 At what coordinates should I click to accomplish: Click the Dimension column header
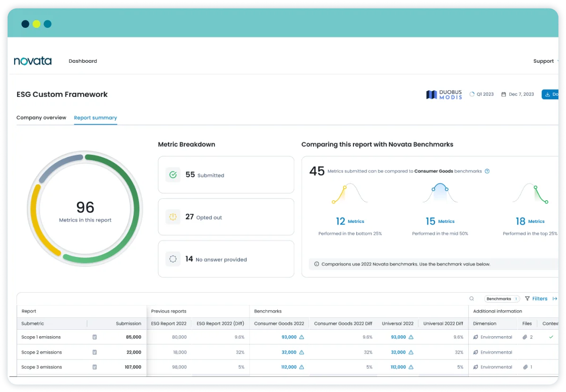pyautogui.click(x=485, y=324)
